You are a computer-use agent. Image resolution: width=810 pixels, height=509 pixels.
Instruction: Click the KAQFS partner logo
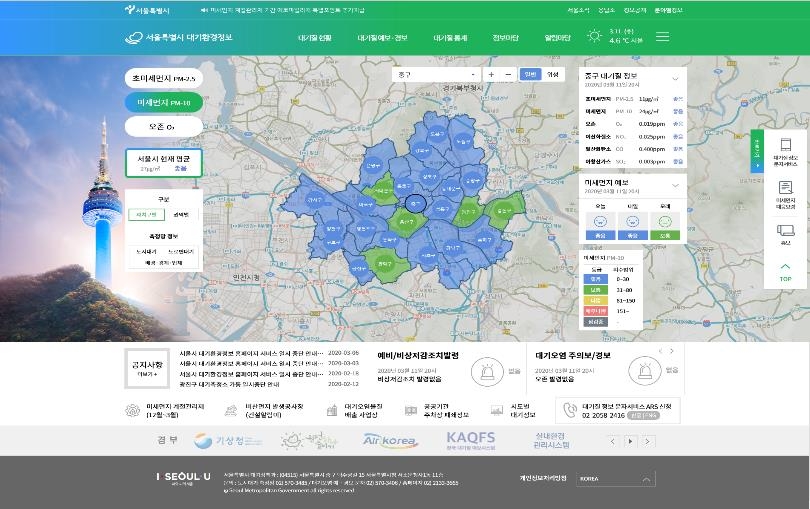pyautogui.click(x=471, y=439)
